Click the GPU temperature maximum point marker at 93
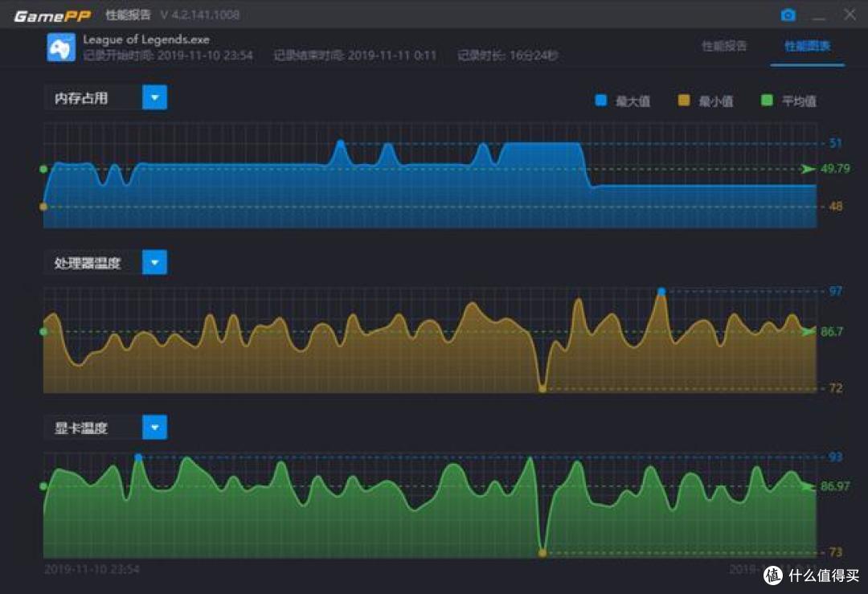This screenshot has width=868, height=594. [138, 457]
